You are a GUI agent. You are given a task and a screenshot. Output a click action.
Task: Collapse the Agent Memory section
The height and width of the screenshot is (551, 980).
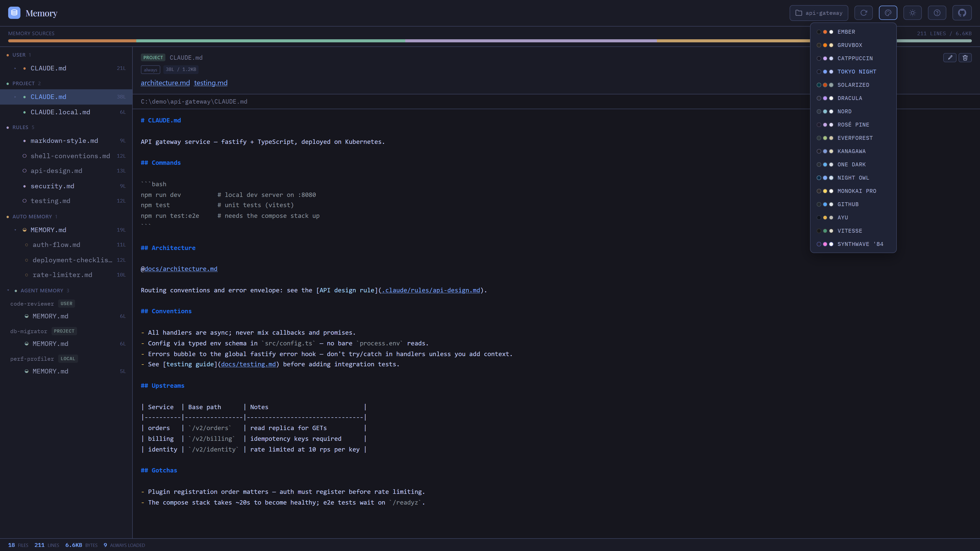pos(8,291)
